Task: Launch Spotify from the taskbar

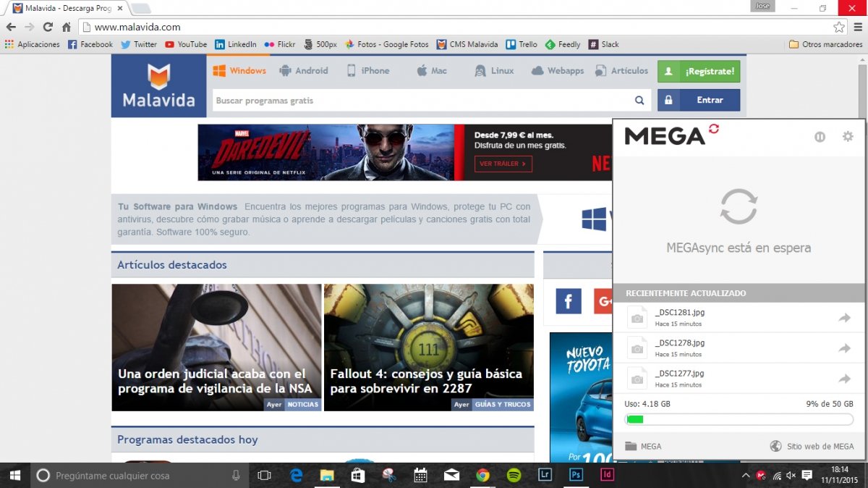Action: tap(514, 475)
